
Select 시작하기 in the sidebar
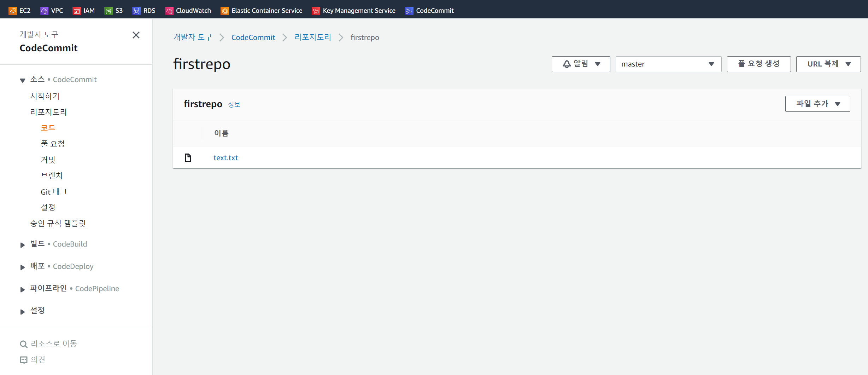pyautogui.click(x=45, y=96)
